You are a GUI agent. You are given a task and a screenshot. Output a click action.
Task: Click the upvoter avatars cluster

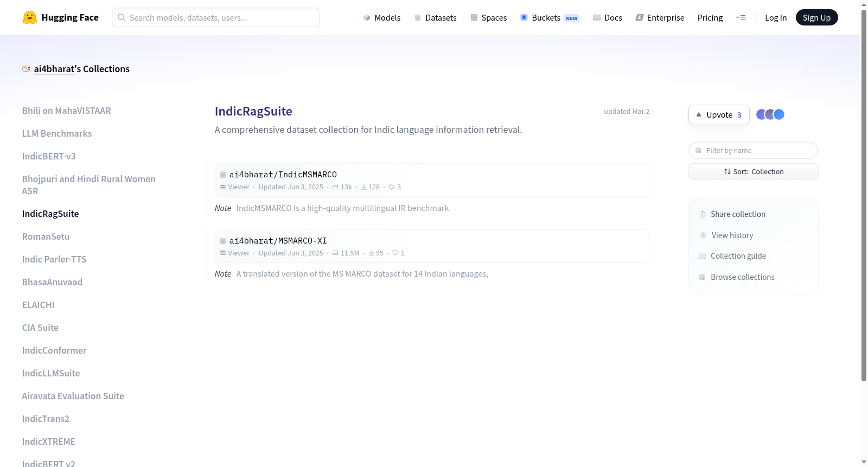tap(770, 114)
